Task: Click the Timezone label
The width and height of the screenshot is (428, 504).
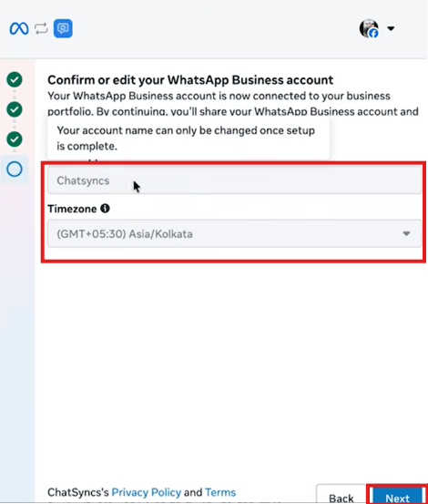Action: (x=72, y=209)
